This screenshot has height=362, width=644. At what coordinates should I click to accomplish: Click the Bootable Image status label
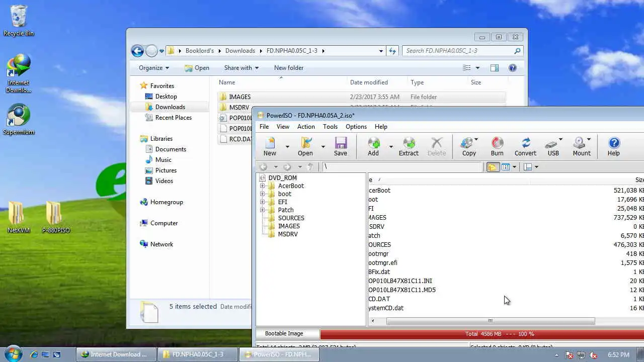coord(284,333)
